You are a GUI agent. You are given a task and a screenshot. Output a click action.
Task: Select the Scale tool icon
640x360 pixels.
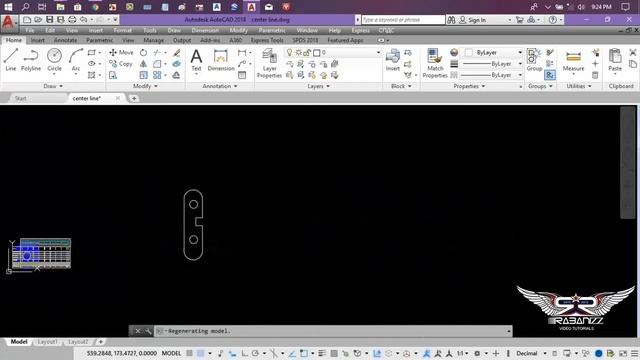(x=143, y=75)
